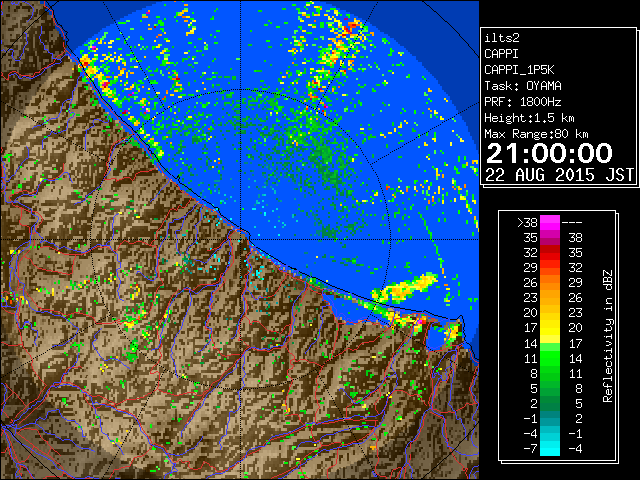
Task: Select the dark red legend color band
Action: [x=550, y=250]
